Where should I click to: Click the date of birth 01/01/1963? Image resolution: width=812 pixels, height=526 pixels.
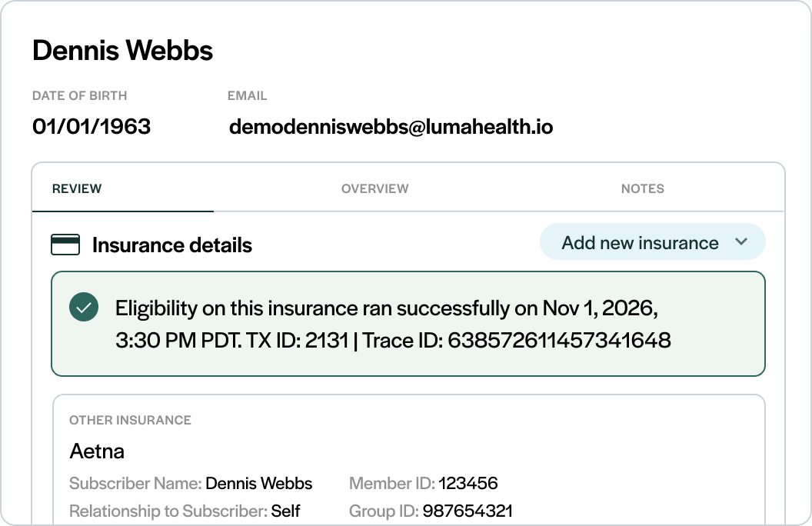[92, 126]
